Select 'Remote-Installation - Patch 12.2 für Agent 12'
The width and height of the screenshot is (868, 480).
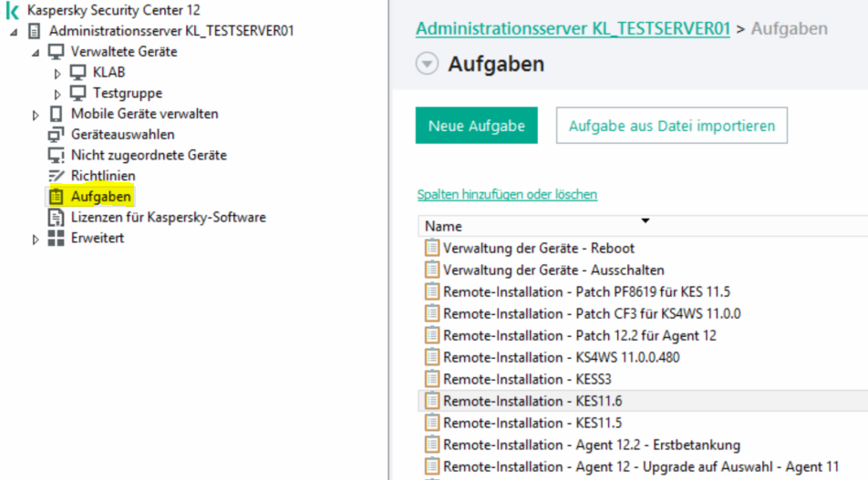point(580,335)
